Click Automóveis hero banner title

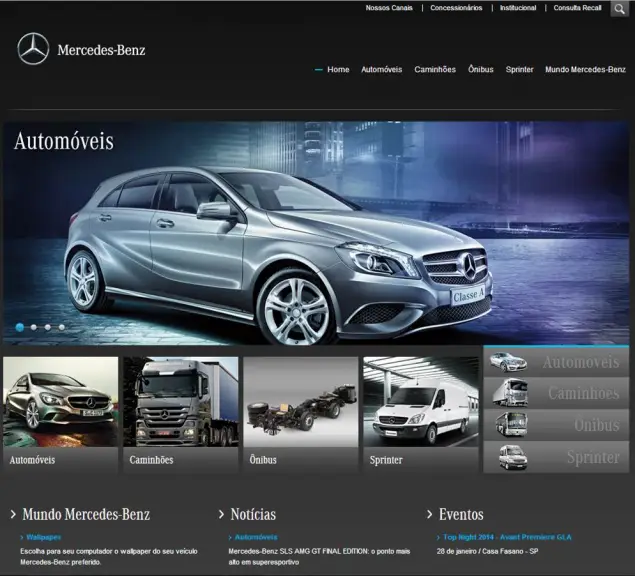(x=64, y=141)
